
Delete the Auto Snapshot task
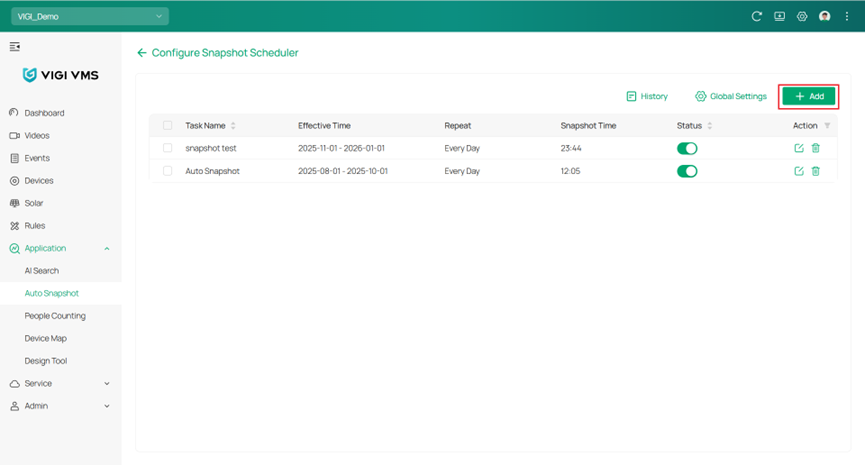click(x=815, y=171)
